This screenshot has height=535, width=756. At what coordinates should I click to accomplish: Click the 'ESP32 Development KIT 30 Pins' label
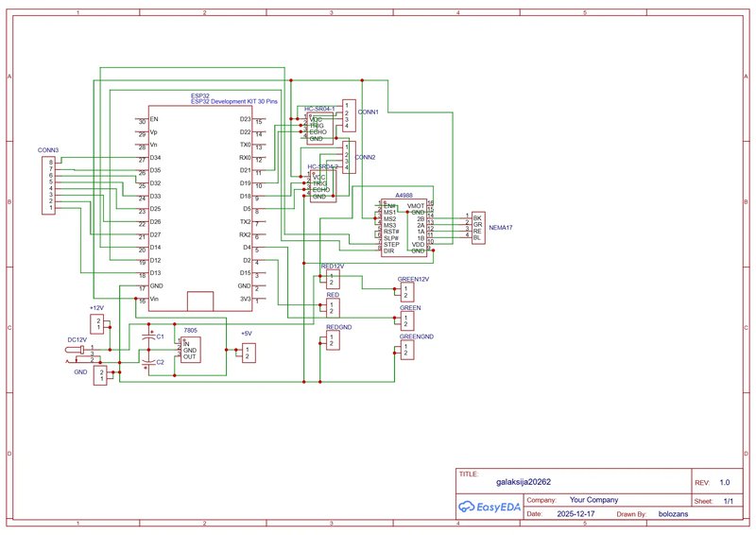point(234,102)
